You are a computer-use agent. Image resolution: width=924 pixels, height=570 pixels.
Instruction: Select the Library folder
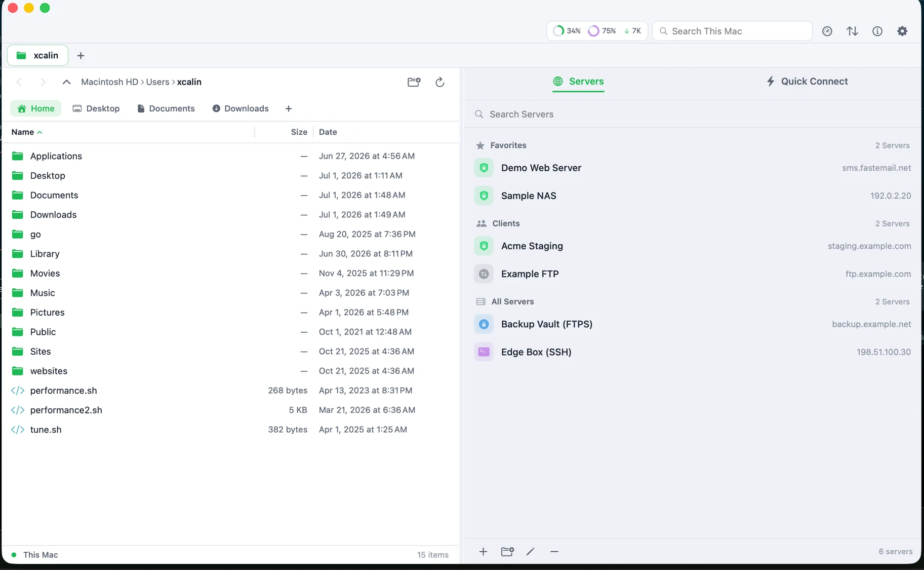(x=230, y=254)
